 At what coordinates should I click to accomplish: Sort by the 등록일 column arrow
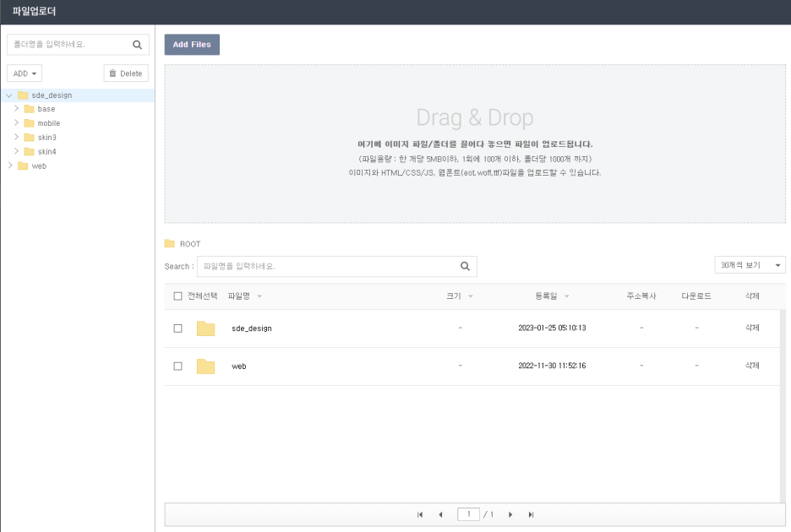(x=566, y=296)
